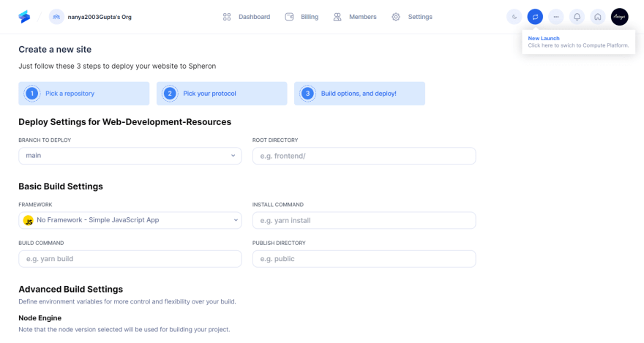Click nanya2003Gupta's Org name
The image size is (644, 343).
pyautogui.click(x=100, y=17)
